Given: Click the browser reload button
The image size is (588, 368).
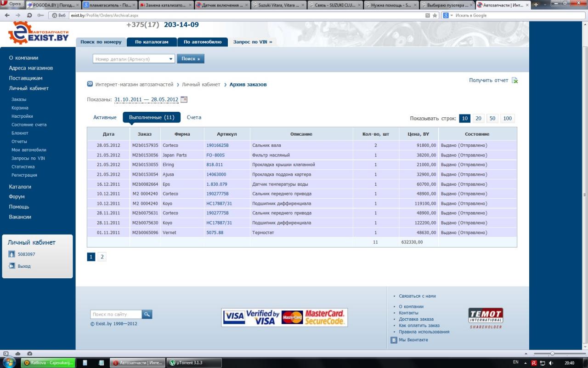Looking at the screenshot, I should pyautogui.click(x=29, y=15).
